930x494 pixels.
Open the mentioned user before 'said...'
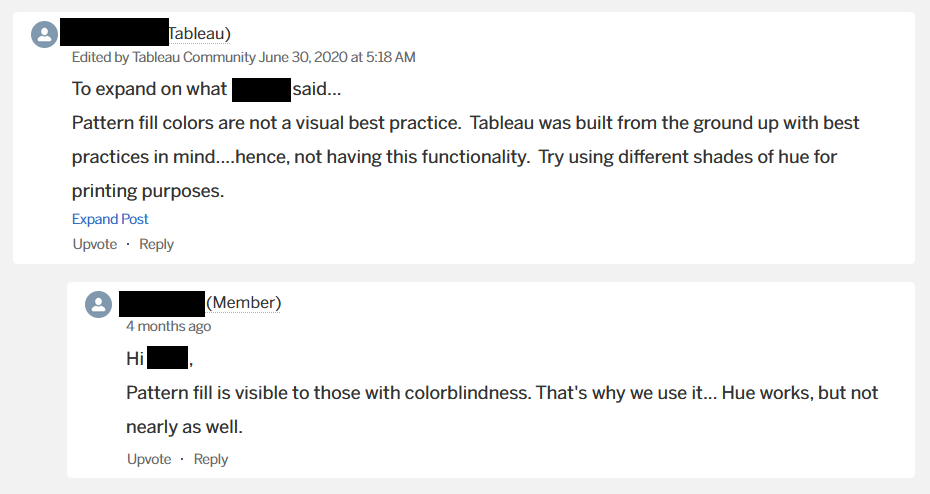click(x=262, y=90)
